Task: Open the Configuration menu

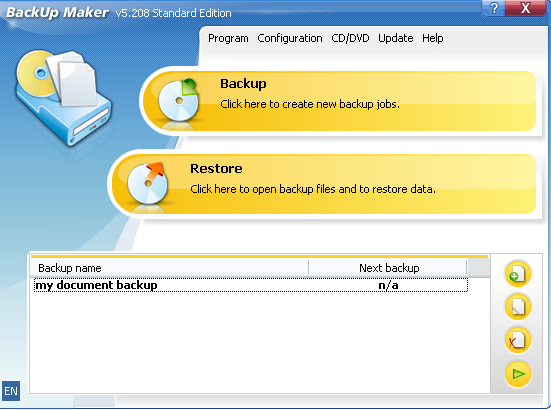Action: (x=290, y=38)
